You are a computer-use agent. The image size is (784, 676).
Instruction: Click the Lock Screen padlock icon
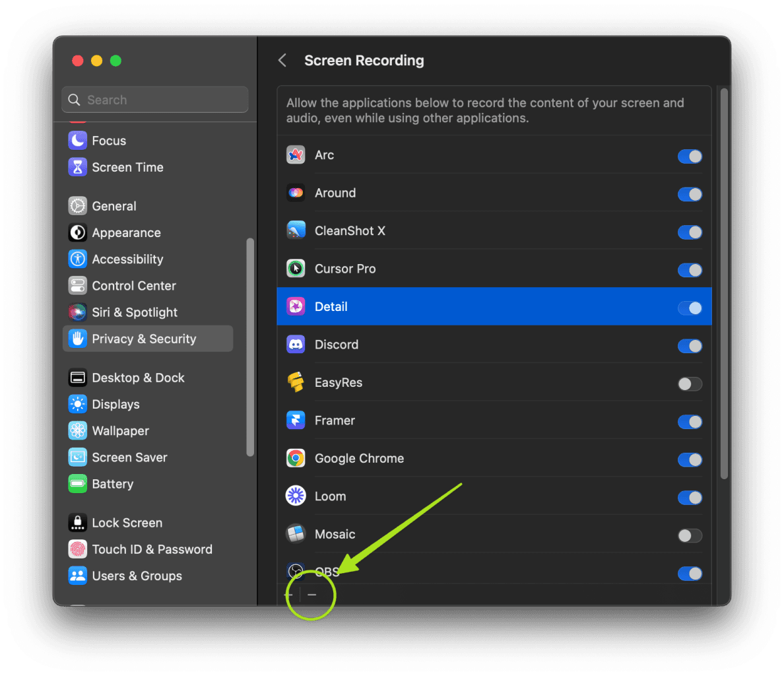(77, 522)
